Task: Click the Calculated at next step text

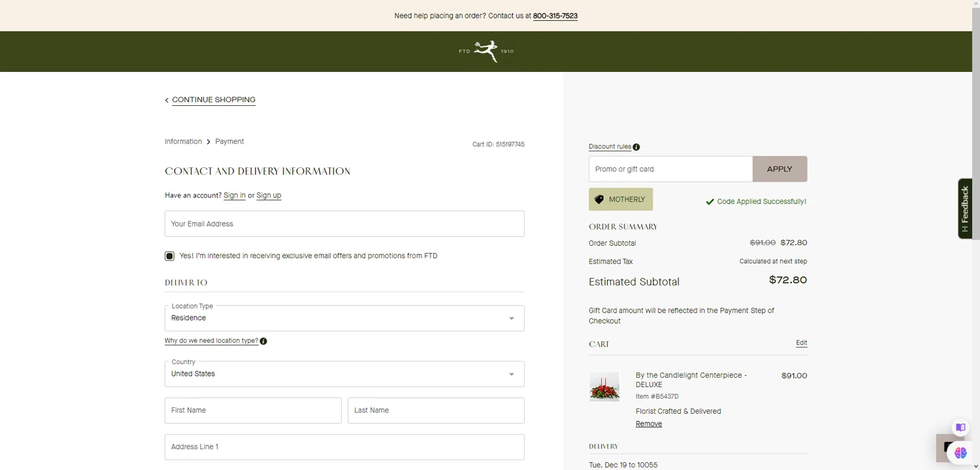Action: [774, 261]
